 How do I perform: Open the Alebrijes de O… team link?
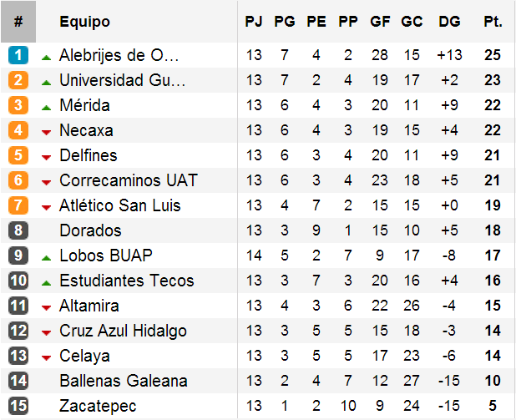(119, 56)
